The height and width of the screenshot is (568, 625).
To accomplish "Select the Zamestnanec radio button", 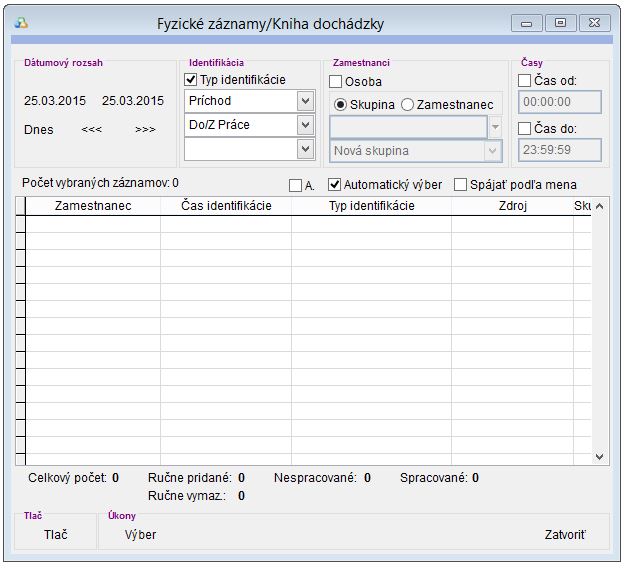I will (x=407, y=105).
